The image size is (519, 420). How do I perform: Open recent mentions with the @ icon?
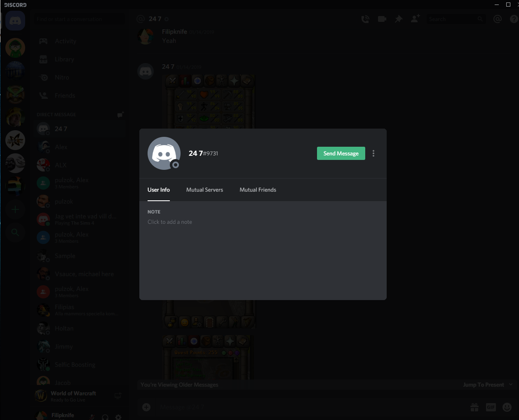[498, 19]
